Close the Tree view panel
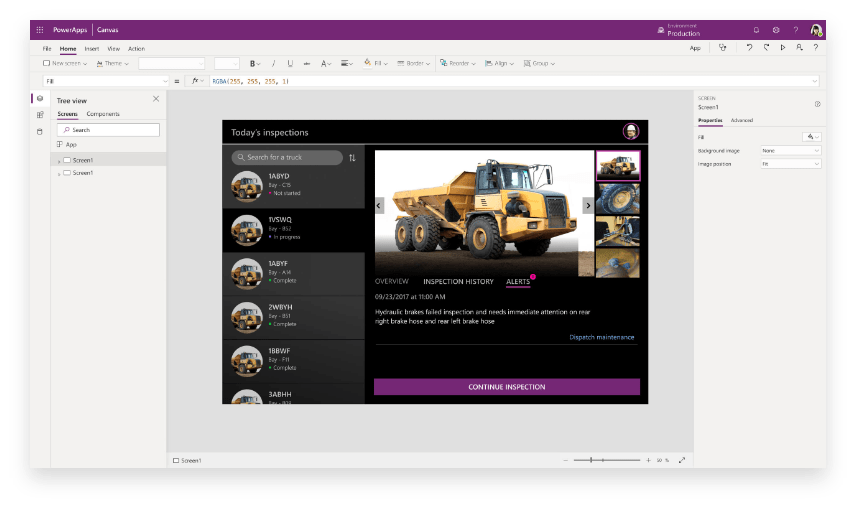The height and width of the screenshot is (508, 856). coord(156,99)
